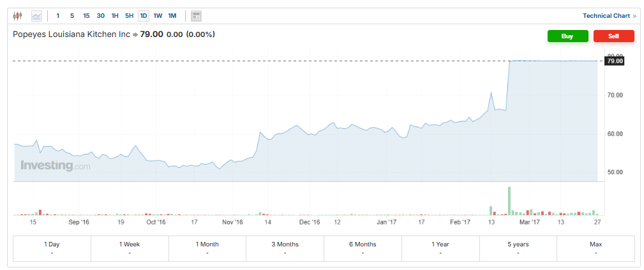Switch interval to 5H

point(130,15)
